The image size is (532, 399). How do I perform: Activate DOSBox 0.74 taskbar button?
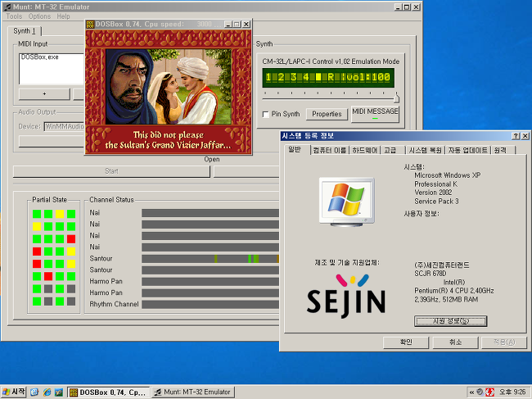tap(109, 392)
